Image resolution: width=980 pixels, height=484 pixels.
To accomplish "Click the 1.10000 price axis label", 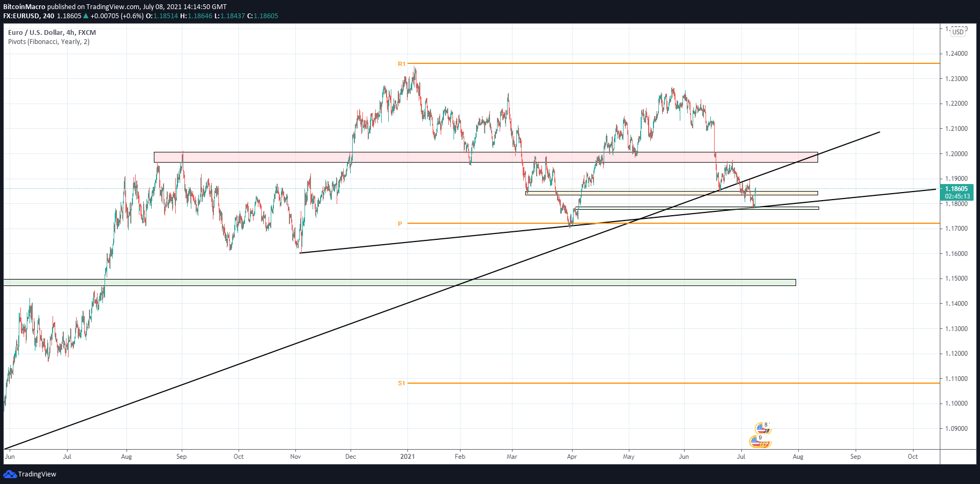I will 956,404.
